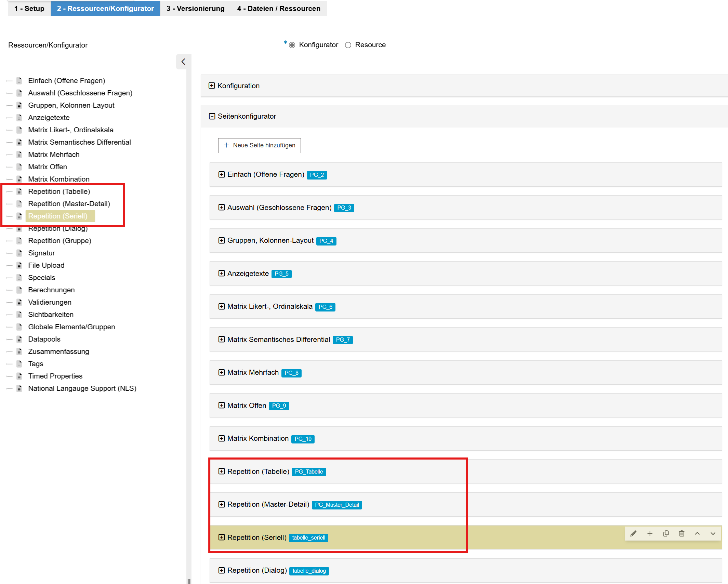Click document icon next to Signatur
Viewport: 728px width, 584px height.
pos(19,253)
